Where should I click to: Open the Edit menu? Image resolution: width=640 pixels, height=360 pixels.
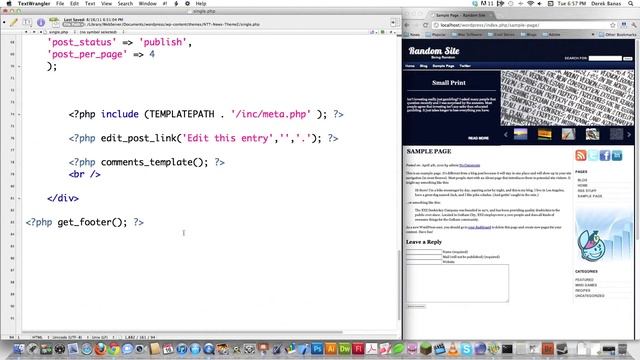pos(74,3)
